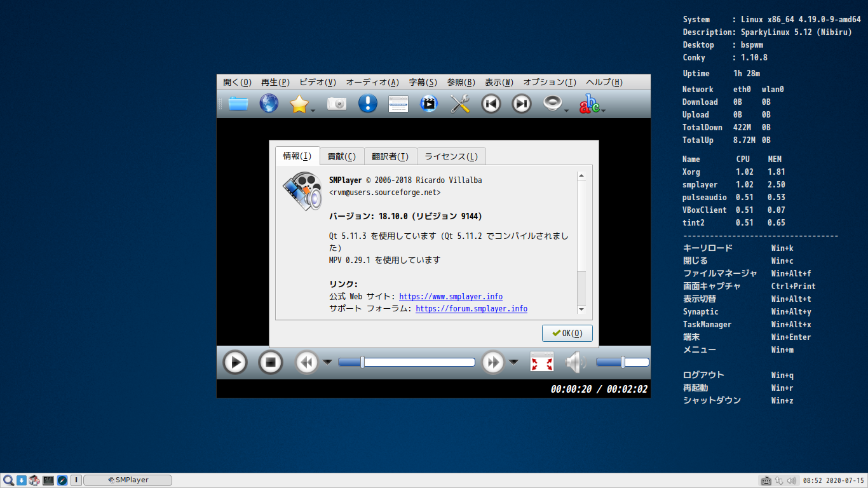
Task: Click the subtitles 'abc' icon
Action: coord(588,104)
